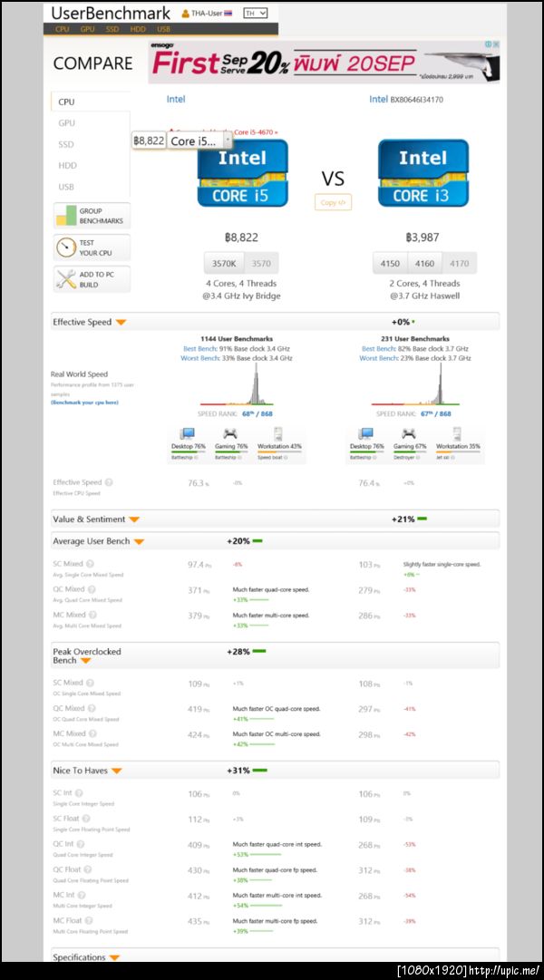The height and width of the screenshot is (980, 544).
Task: Click Core i3 Worst Bench link
Action: click(378, 359)
